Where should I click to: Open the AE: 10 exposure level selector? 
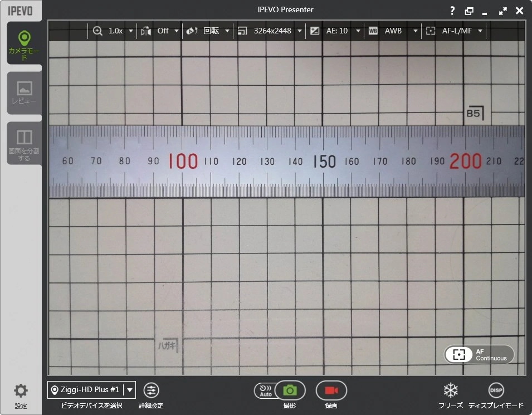tap(341, 31)
